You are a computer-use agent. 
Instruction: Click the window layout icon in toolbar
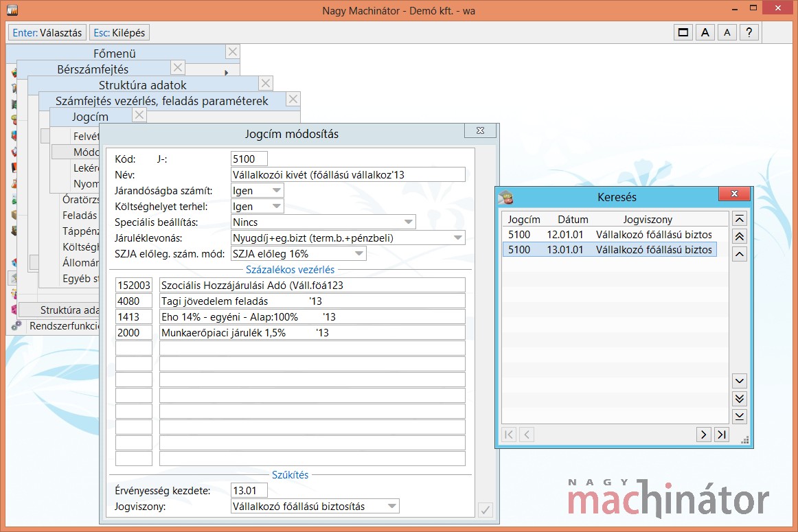click(x=683, y=32)
